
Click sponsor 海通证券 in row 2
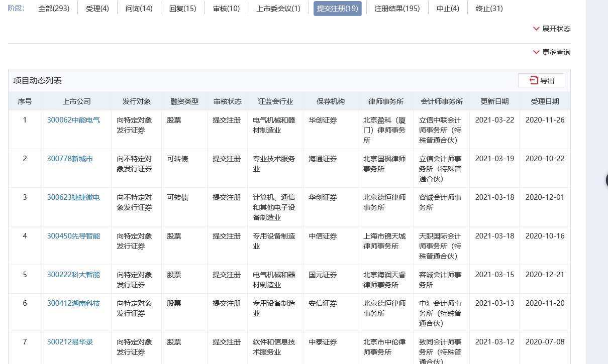(323, 159)
